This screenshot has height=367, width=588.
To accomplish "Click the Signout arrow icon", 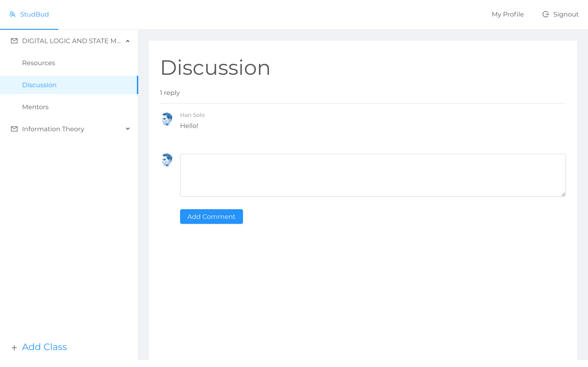I will point(546,14).
